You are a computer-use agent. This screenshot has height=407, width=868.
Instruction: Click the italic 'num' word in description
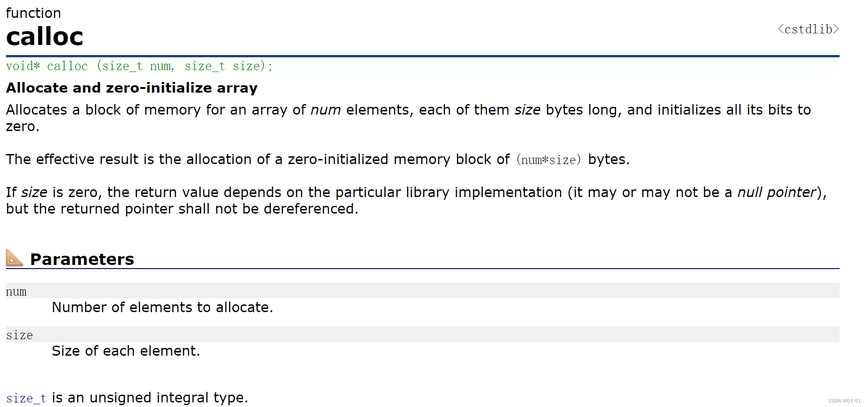click(326, 110)
